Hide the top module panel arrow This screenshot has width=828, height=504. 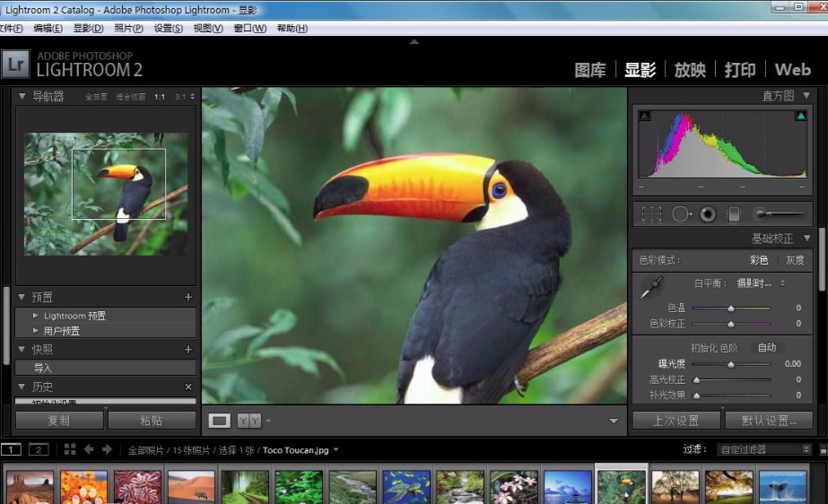(x=414, y=41)
